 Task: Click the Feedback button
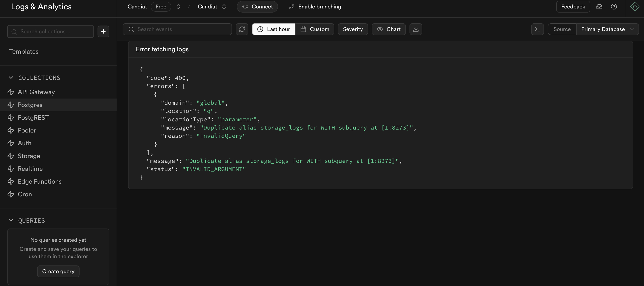(x=573, y=7)
